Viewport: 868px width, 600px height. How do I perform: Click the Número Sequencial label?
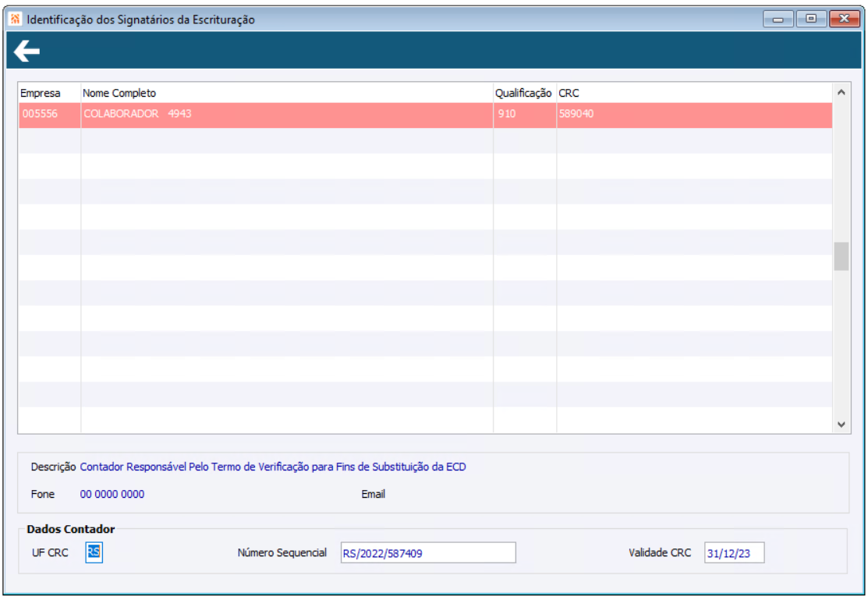point(282,553)
